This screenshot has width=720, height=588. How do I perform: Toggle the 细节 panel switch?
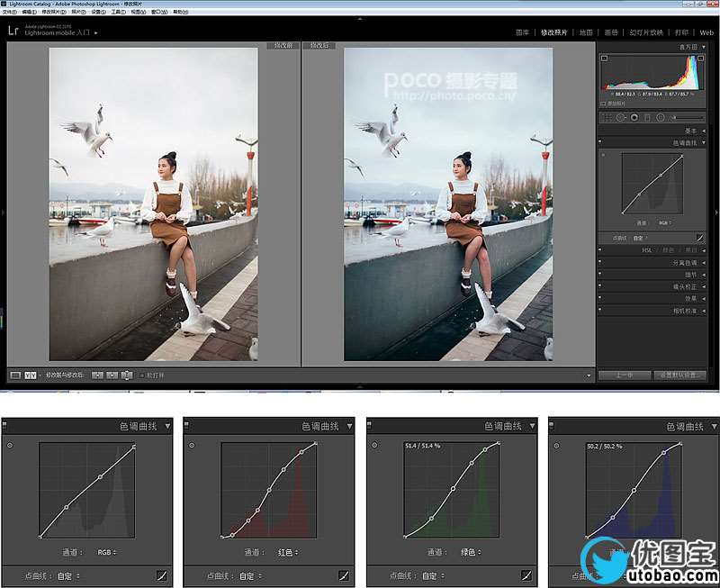coord(600,275)
